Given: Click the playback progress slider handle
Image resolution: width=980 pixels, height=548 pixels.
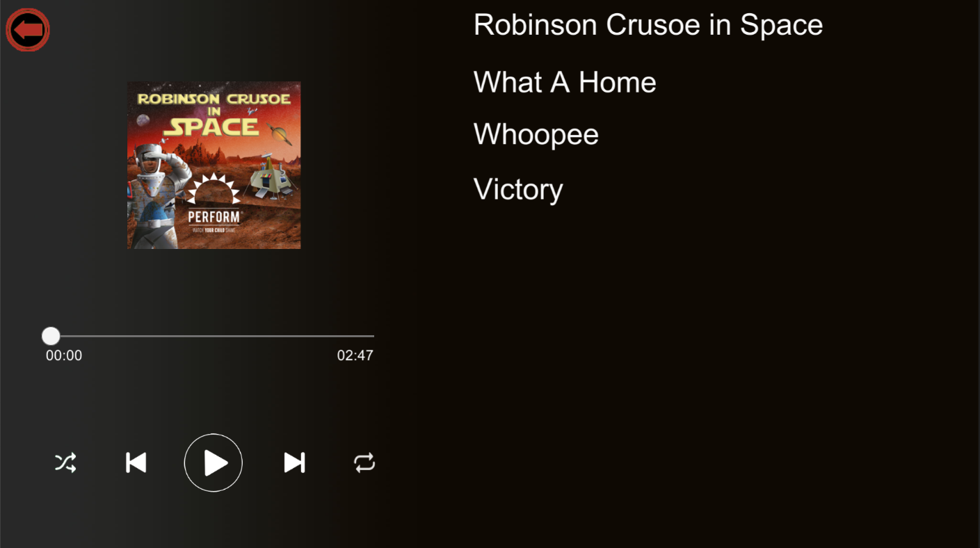Looking at the screenshot, I should (51, 337).
